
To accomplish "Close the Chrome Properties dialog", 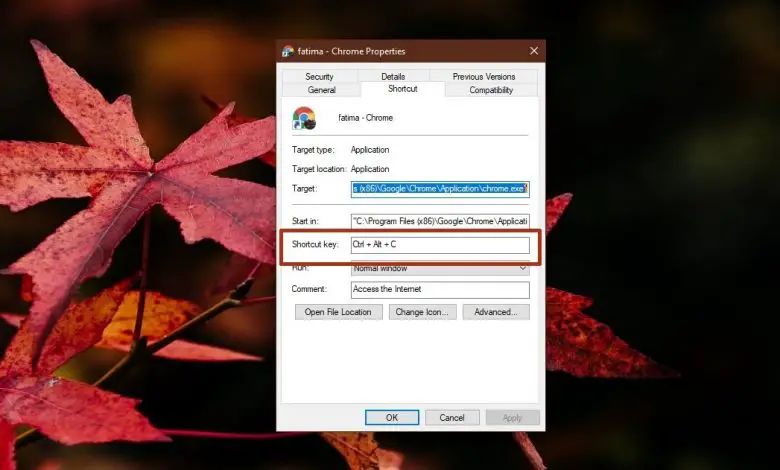I will click(534, 51).
